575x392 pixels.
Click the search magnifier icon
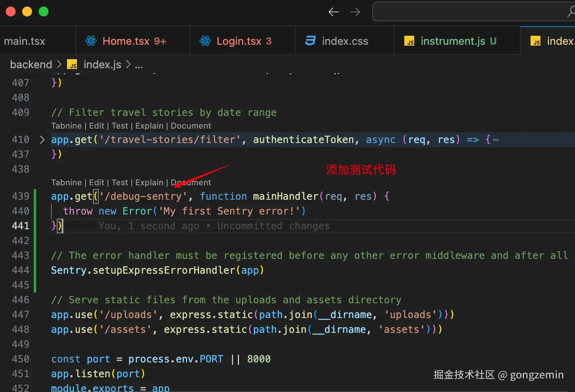point(571,12)
